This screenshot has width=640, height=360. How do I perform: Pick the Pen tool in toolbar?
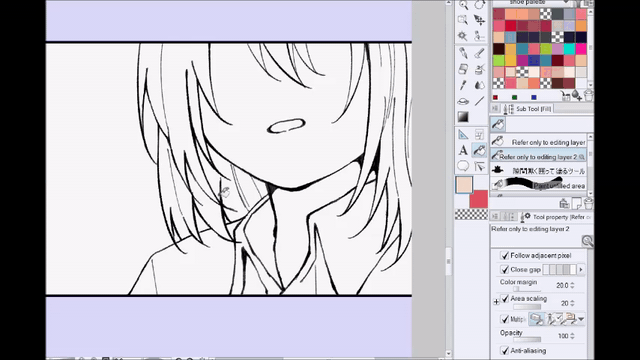(x=463, y=53)
